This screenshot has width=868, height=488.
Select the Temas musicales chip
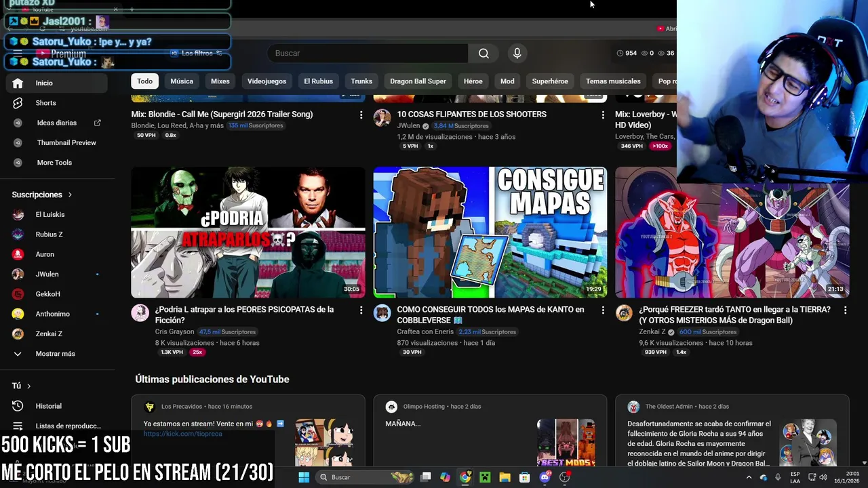[613, 81]
